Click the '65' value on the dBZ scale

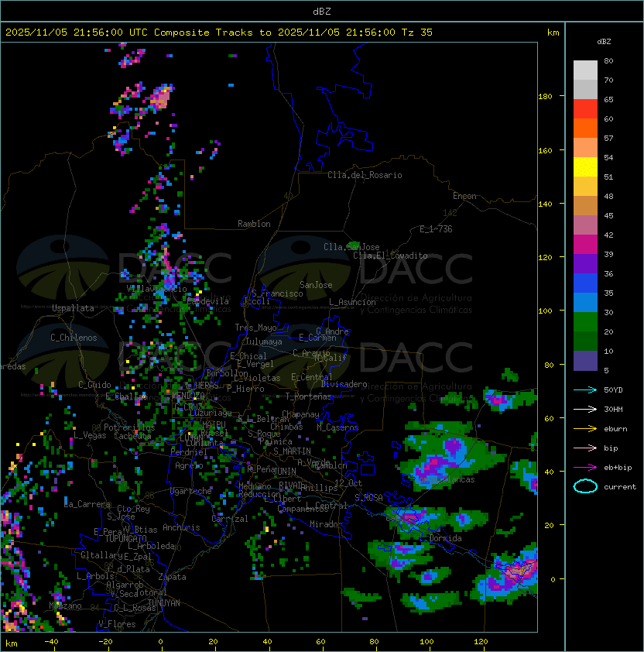point(608,99)
